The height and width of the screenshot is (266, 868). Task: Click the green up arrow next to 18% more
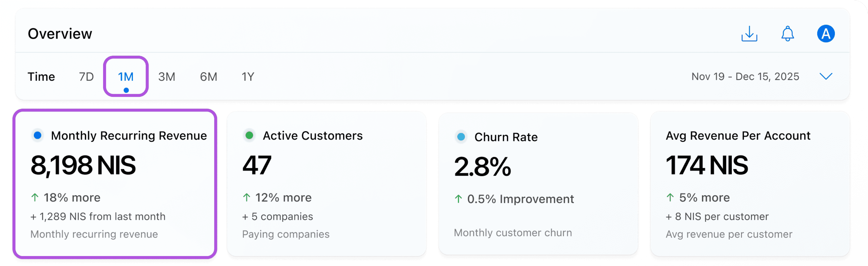35,198
